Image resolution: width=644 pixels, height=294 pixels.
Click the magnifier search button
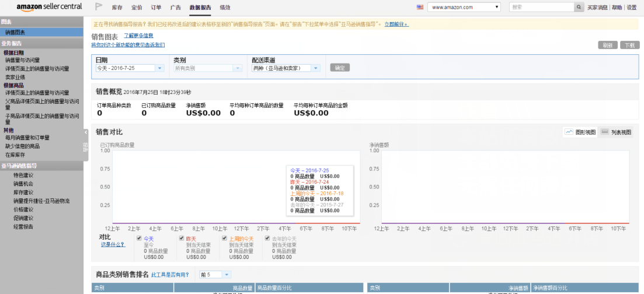coord(579,7)
